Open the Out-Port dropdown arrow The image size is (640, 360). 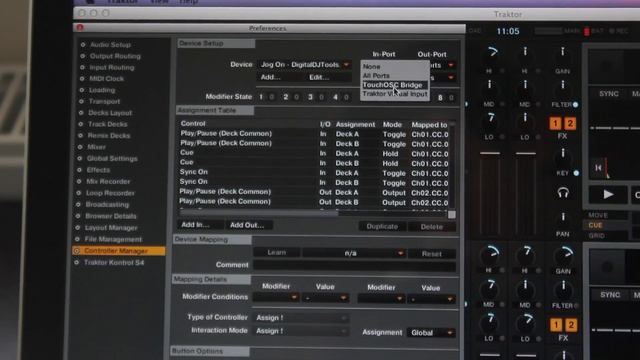coord(451,65)
